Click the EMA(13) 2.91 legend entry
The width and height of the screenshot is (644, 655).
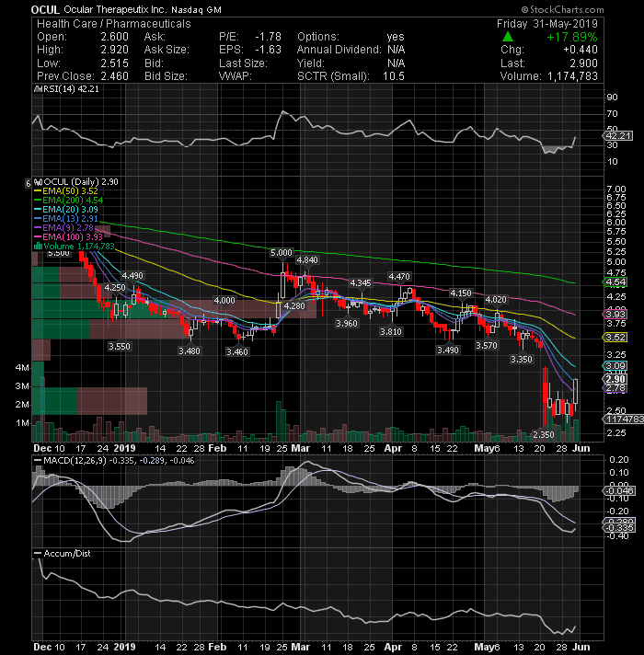tap(66, 219)
